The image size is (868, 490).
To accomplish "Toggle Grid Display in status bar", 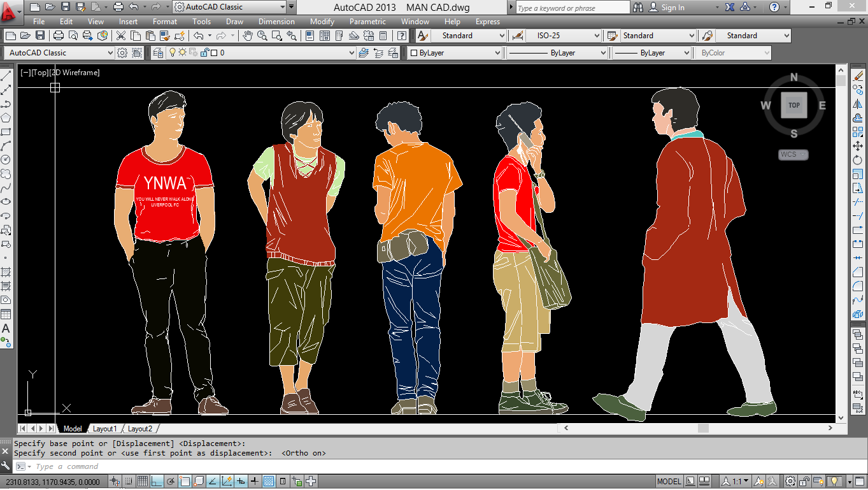I will tap(143, 481).
